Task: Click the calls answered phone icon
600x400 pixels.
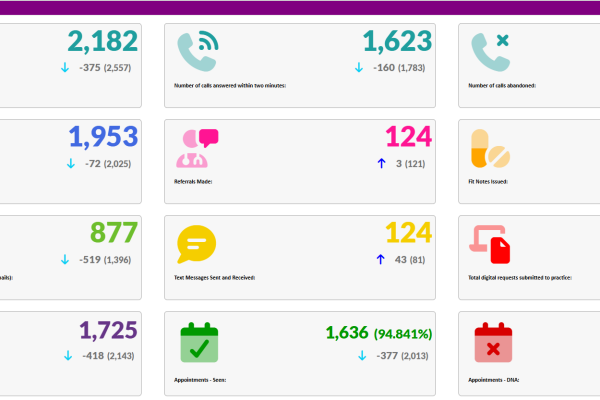Action: click(x=198, y=51)
